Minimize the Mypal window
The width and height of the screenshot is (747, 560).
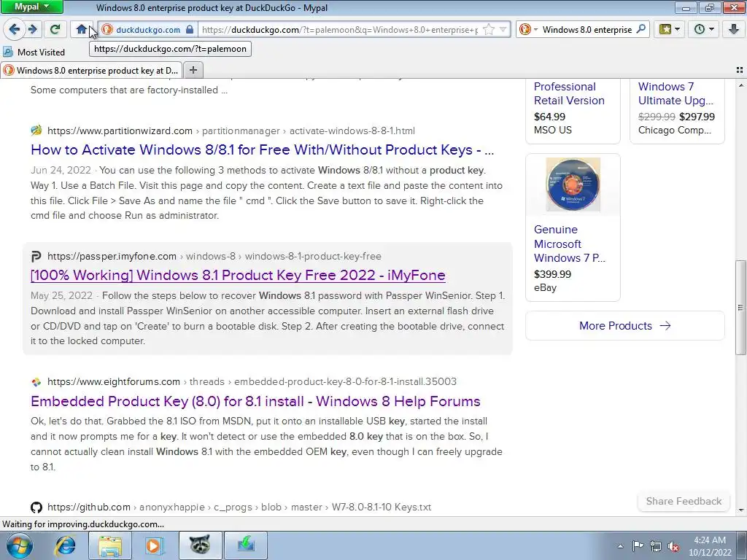[x=686, y=7]
